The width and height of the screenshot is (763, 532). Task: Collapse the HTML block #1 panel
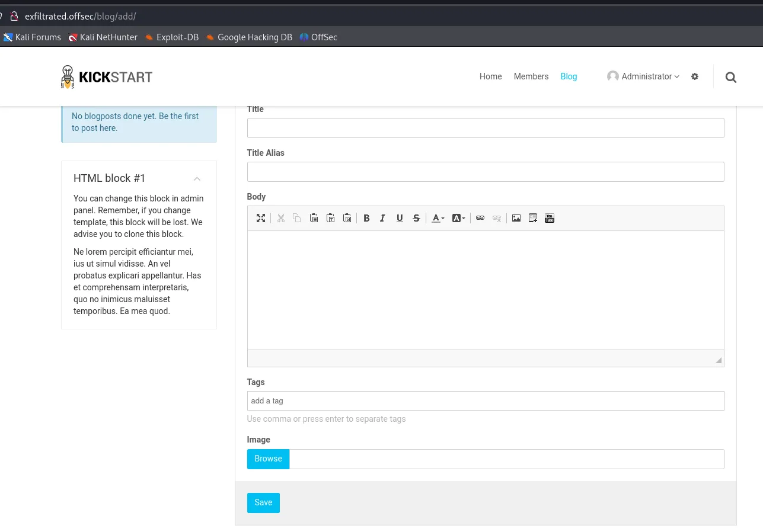point(197,179)
